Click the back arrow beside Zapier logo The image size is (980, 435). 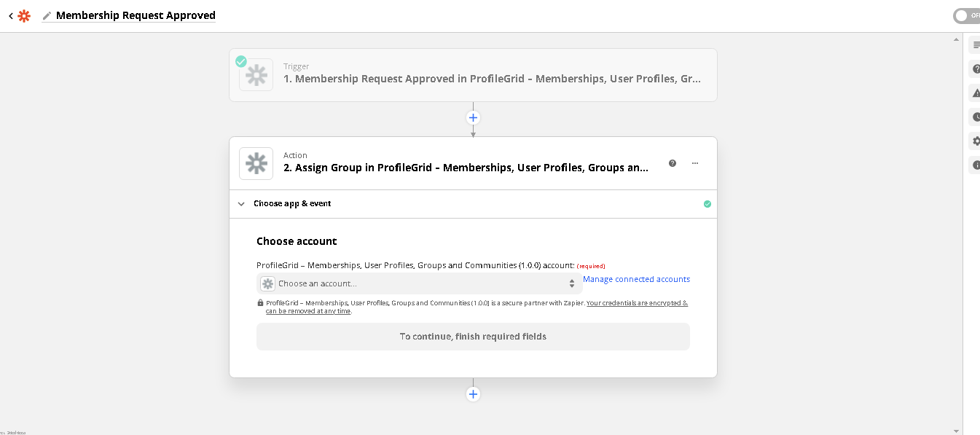click(11, 15)
